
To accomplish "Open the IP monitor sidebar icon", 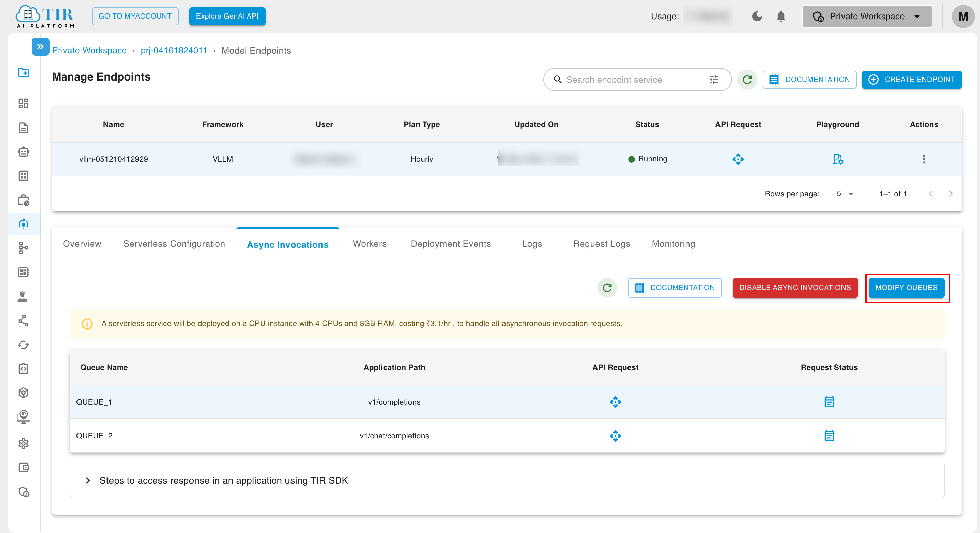I will (x=24, y=417).
